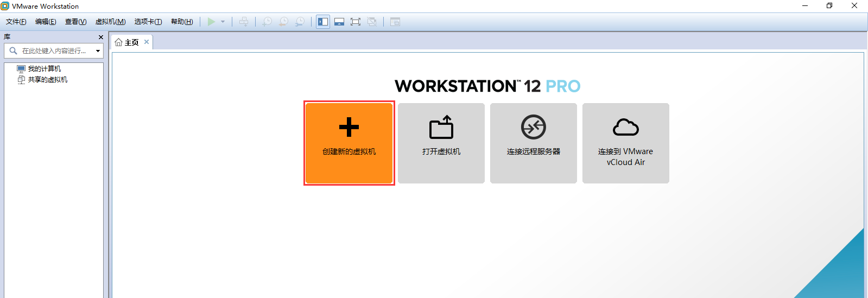Screen dimensions: 868x298
Task: Close the 库 library panel
Action: (100, 37)
